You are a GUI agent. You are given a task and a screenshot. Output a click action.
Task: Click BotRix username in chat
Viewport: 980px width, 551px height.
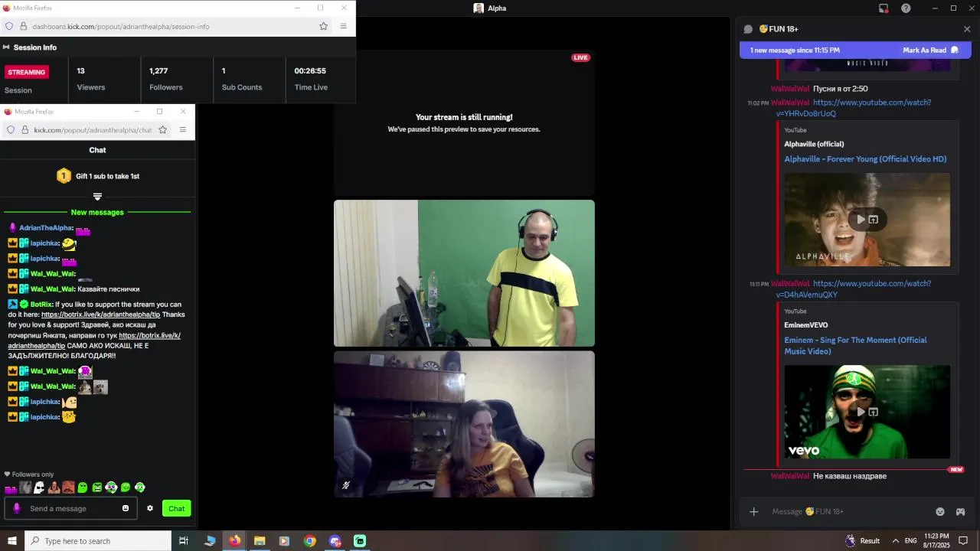point(41,305)
